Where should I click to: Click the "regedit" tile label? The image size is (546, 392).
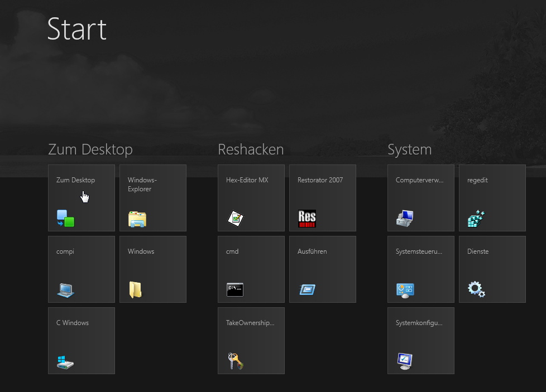coord(477,180)
